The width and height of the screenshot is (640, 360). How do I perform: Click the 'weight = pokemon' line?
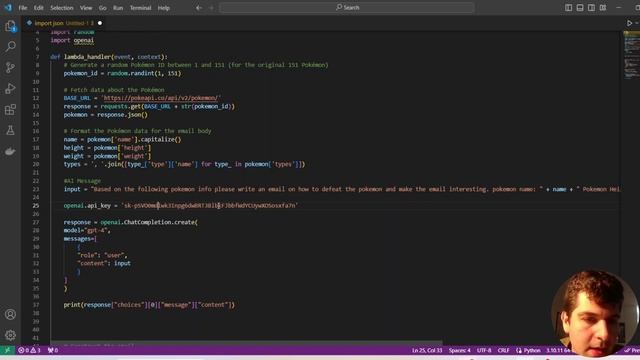coord(107,156)
